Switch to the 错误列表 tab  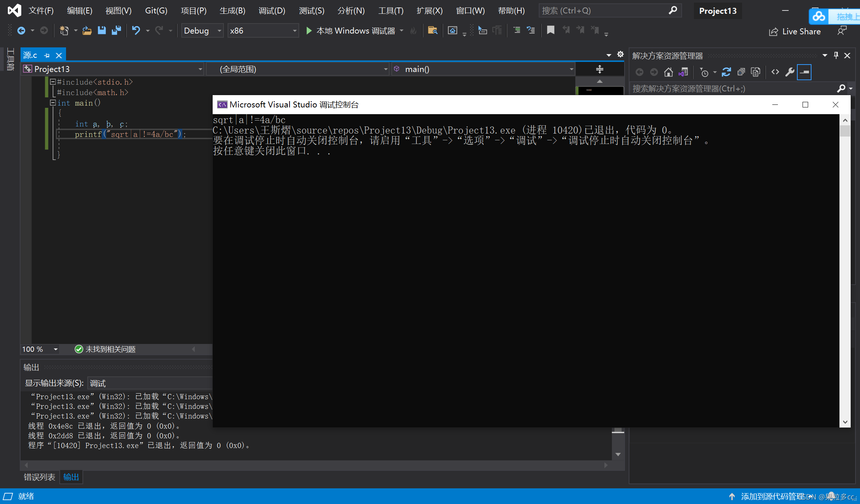(39, 477)
